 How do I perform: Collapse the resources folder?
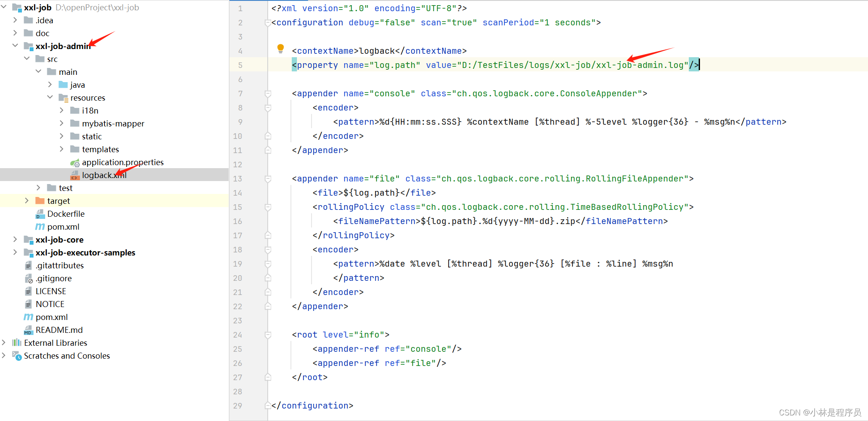coord(50,98)
